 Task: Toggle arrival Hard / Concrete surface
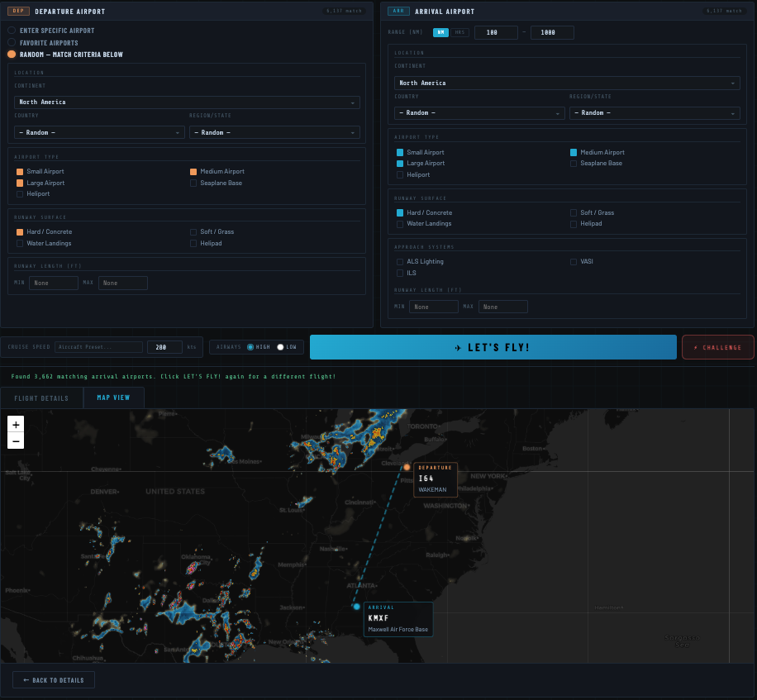[x=400, y=212]
